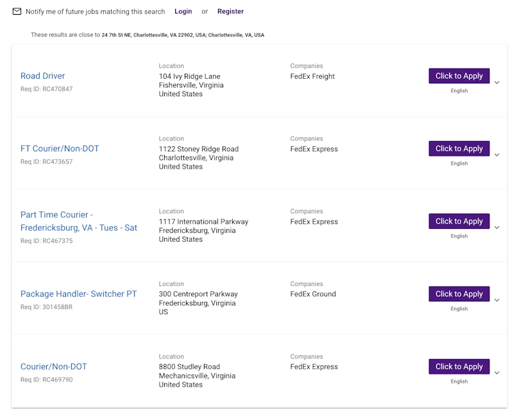Expand the Courier/Non-DOT Mechanicsville details

coord(496,373)
